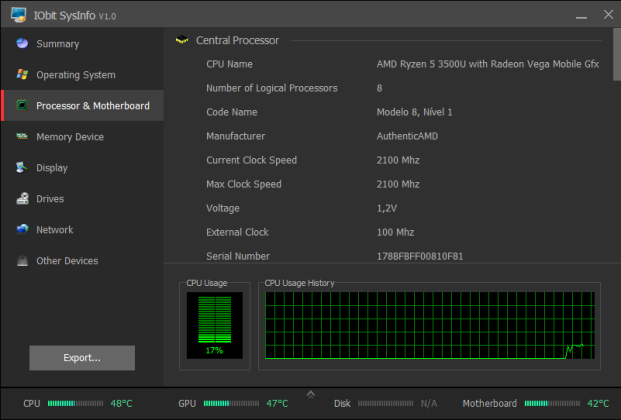This screenshot has height=420, width=621.
Task: Expand the bottom panel with up chevron
Action: click(x=311, y=394)
